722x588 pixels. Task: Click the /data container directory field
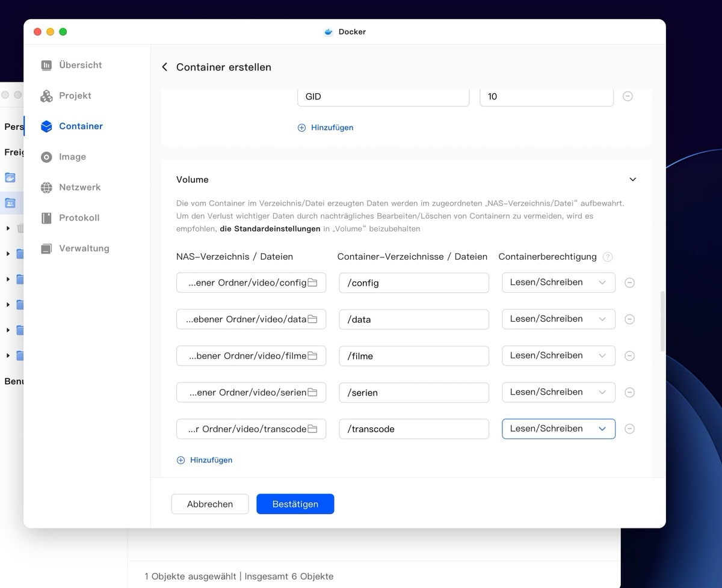pyautogui.click(x=413, y=319)
